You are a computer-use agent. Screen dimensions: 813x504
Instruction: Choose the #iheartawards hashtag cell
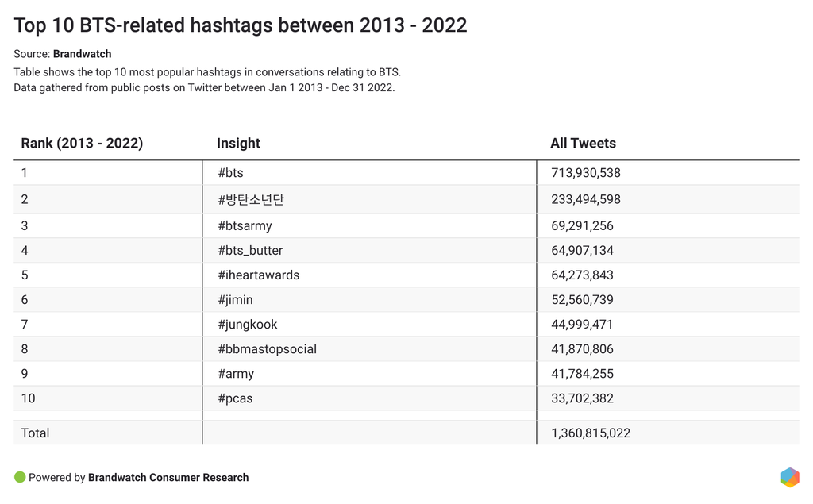[258, 275]
